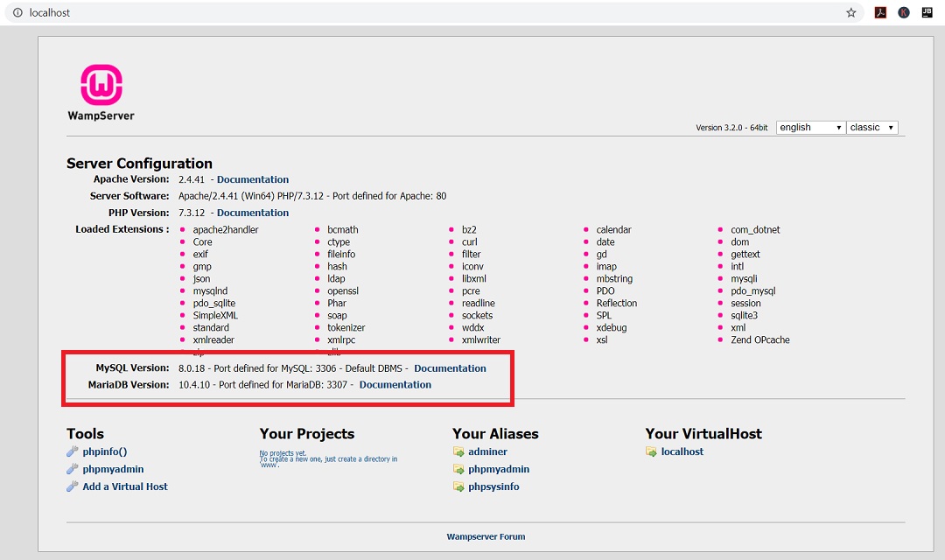Open the phpinfo() tool link
Viewport: 945px width, 560px height.
(x=105, y=451)
